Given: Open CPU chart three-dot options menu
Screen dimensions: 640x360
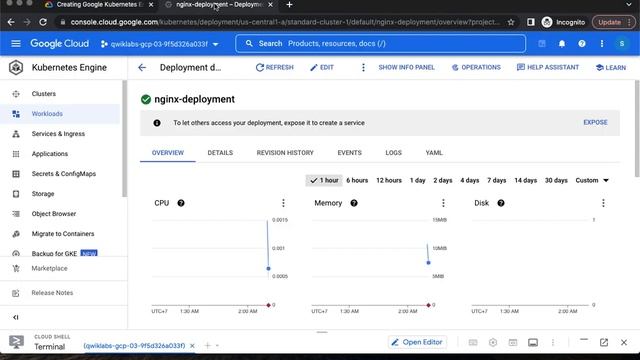Looking at the screenshot, I should tap(283, 203).
